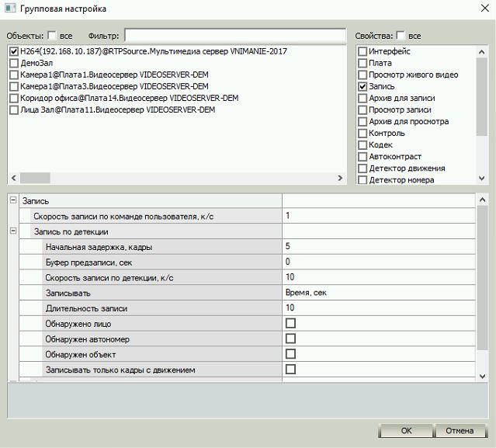Click up arrow of properties list scrollbar
Image resolution: width=496 pixels, height=448 pixels.
pos(482,52)
